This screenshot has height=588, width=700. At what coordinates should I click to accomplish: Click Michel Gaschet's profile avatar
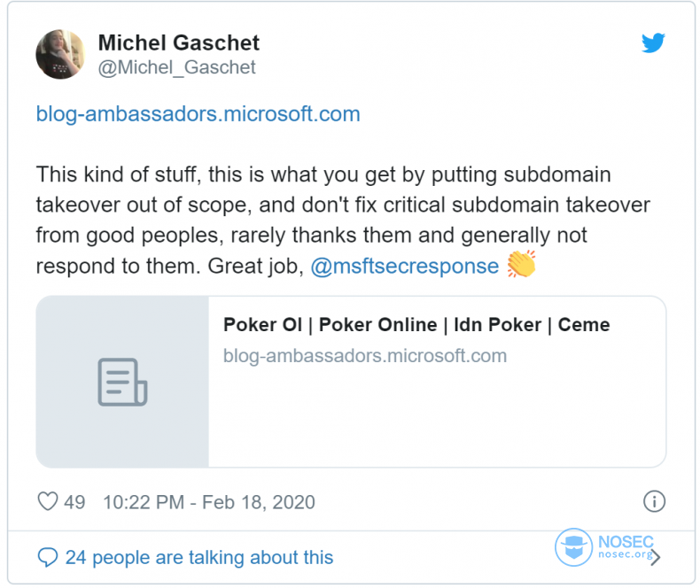(x=60, y=54)
